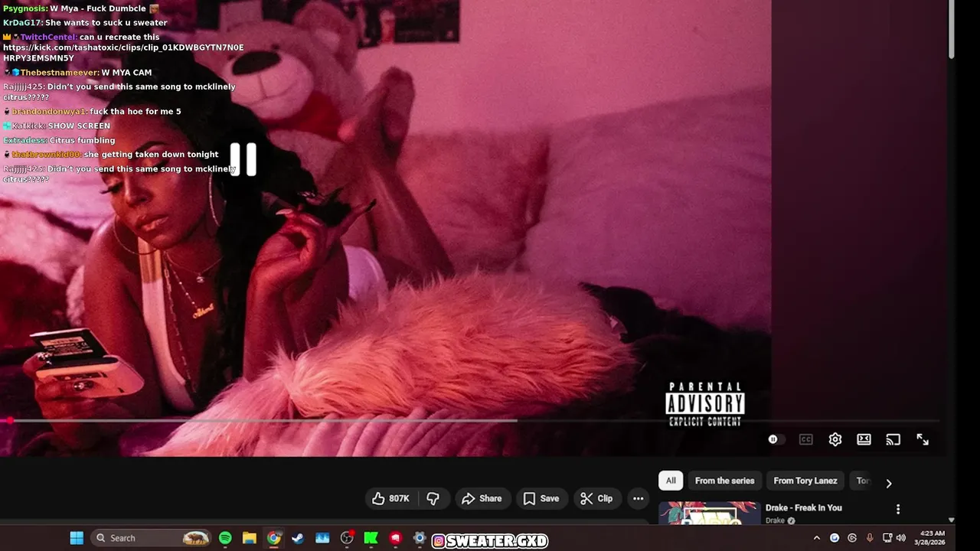980x551 pixels.
Task: Open the green Kick app in the taskbar
Action: [x=371, y=538]
